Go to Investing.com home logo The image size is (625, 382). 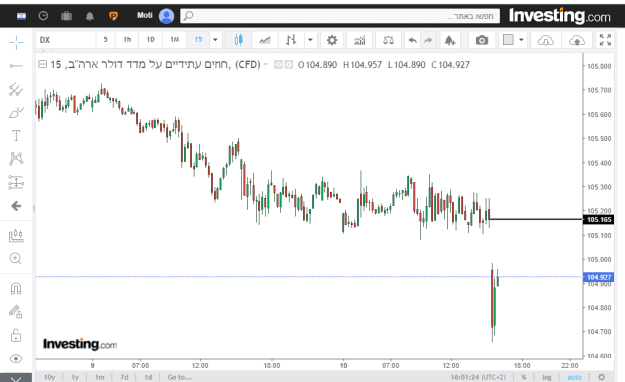560,16
